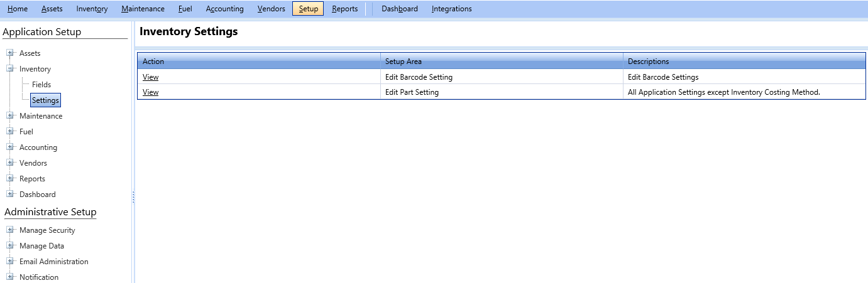Open the Reports menu in top bar
This screenshot has width=868, height=283.
coord(344,9)
